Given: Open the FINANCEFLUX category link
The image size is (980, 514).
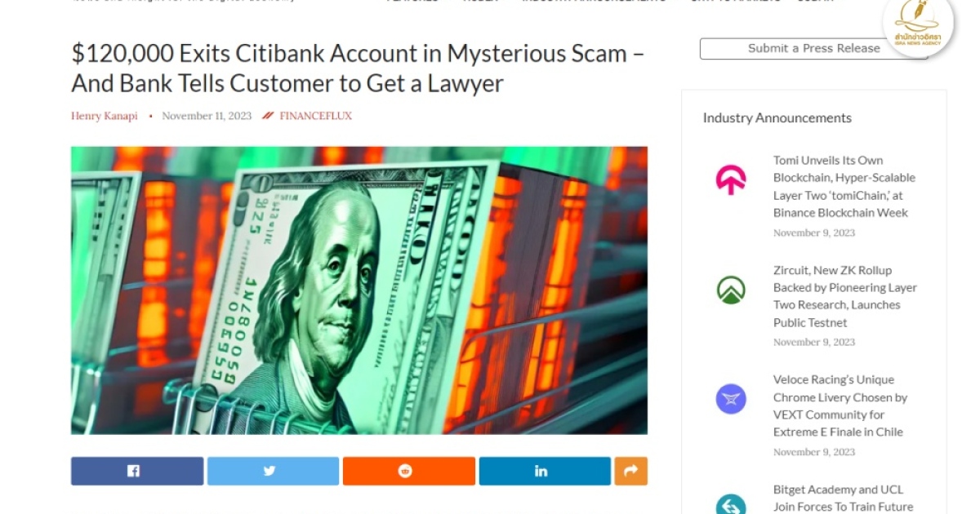Looking at the screenshot, I should [x=315, y=116].
